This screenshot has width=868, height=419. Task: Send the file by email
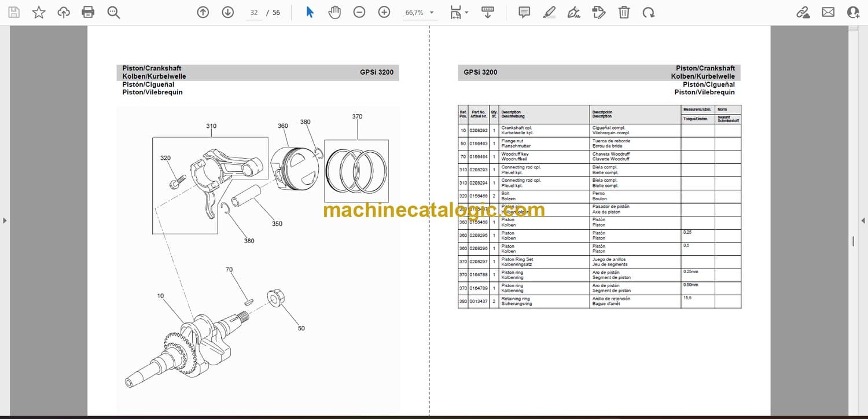tap(828, 12)
